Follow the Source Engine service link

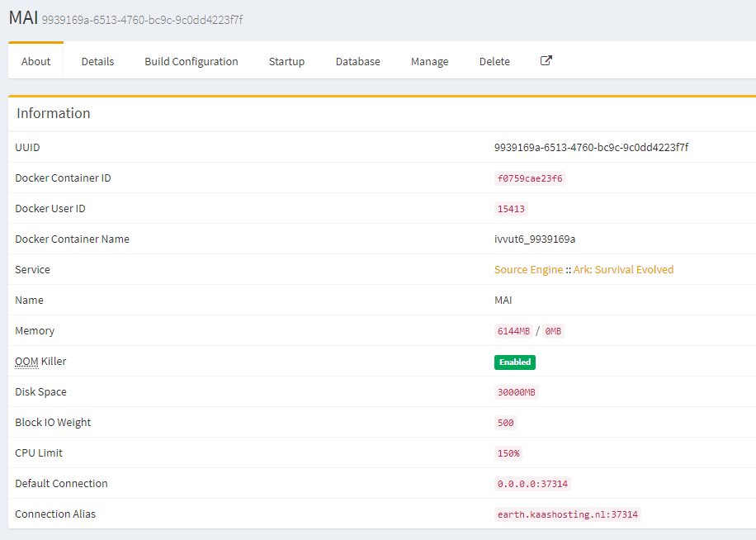tap(528, 270)
